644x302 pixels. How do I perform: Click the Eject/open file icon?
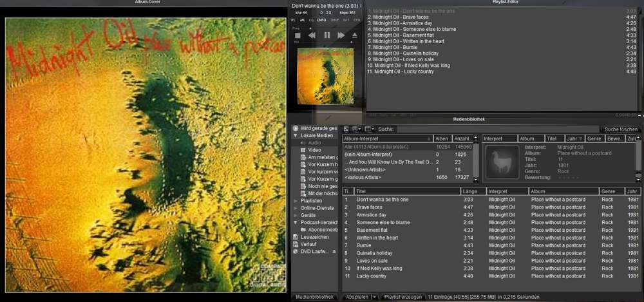[x=354, y=35]
